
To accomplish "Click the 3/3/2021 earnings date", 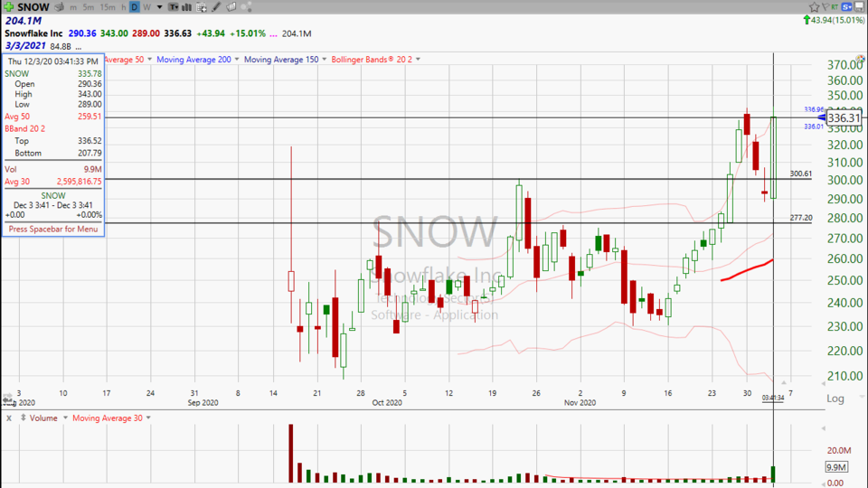I will [25, 46].
